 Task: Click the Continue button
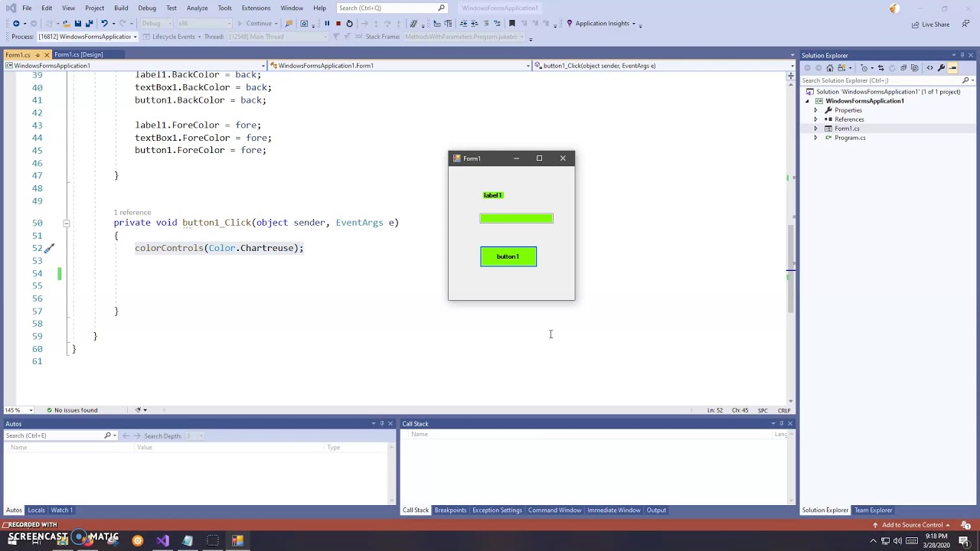pos(255,23)
